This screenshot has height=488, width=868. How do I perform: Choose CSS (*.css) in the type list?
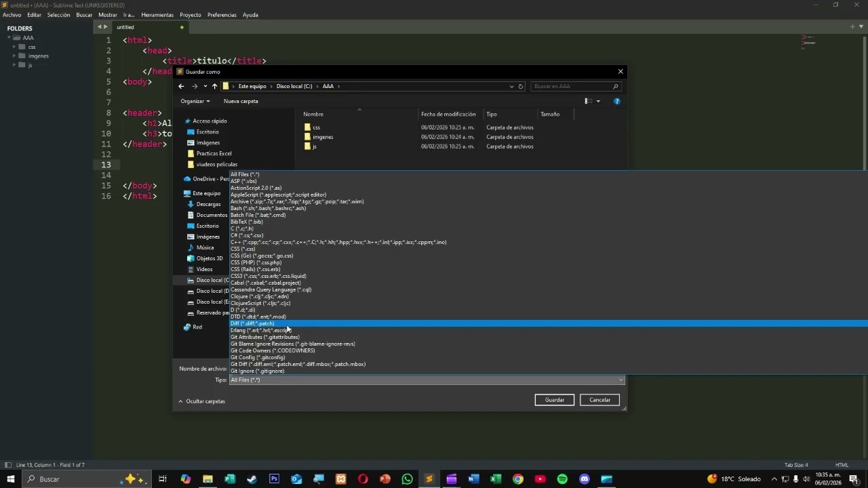click(x=548, y=249)
